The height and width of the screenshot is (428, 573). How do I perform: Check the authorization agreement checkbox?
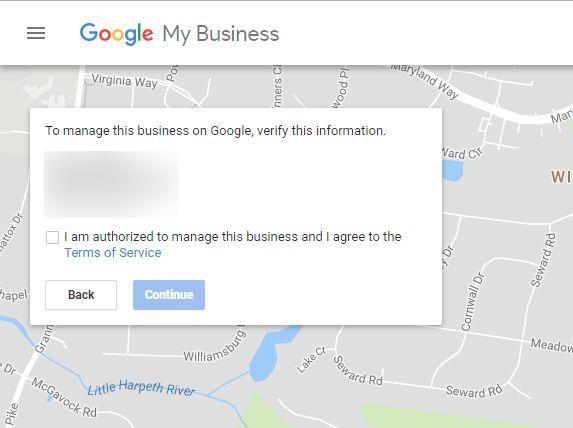tap(52, 237)
